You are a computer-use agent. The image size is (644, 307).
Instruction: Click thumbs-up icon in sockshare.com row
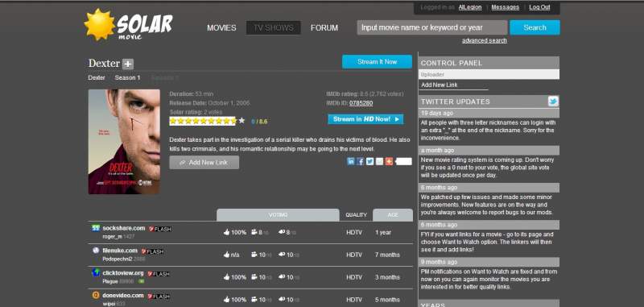(226, 232)
